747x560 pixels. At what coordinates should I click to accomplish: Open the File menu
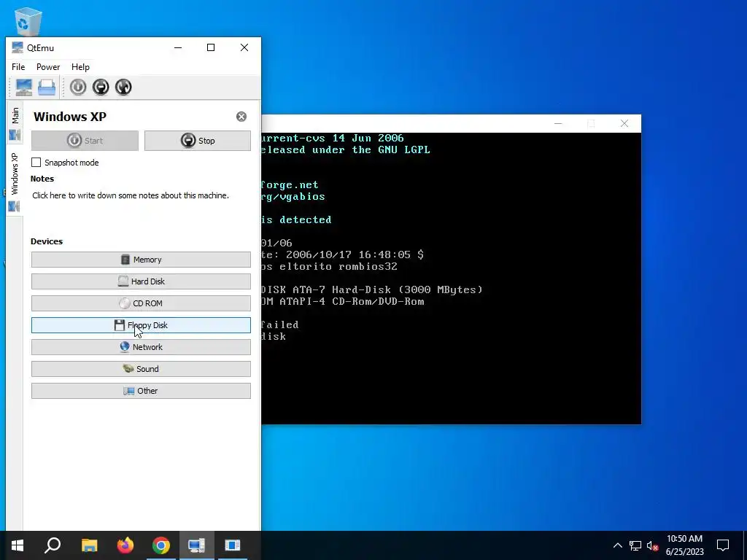(x=18, y=67)
